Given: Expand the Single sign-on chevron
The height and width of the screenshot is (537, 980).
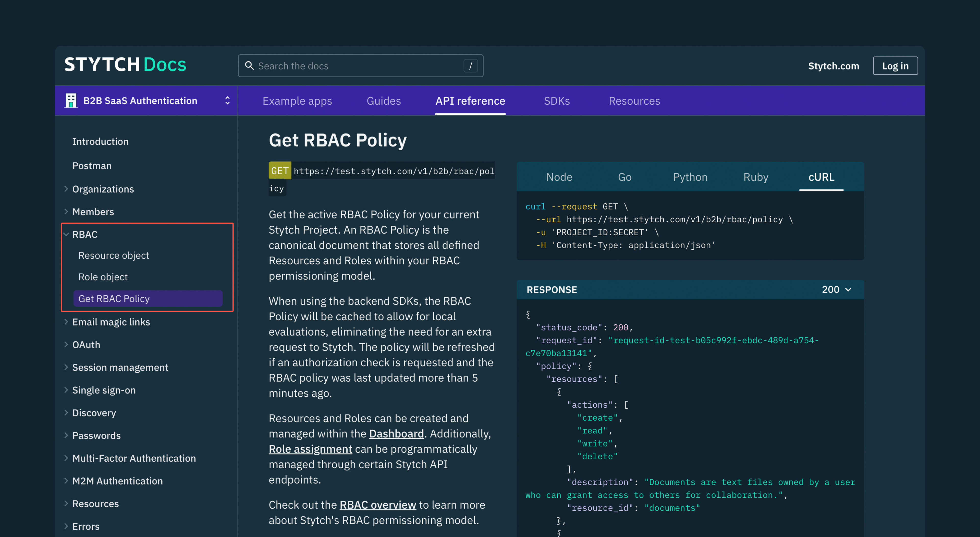Looking at the screenshot, I should 66,390.
